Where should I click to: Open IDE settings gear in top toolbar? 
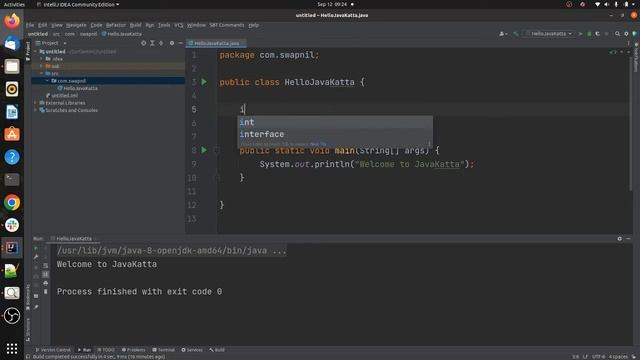(626, 34)
